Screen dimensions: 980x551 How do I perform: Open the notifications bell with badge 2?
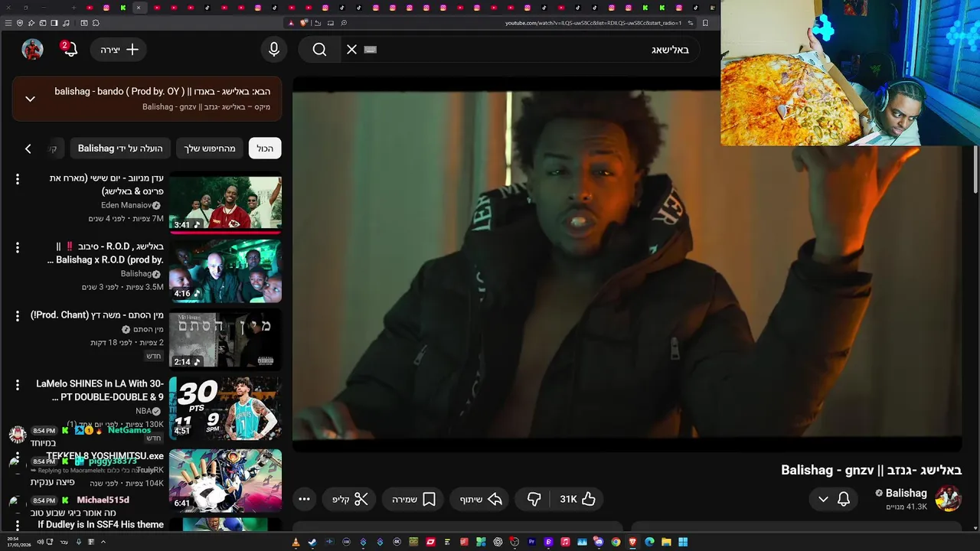[70, 50]
